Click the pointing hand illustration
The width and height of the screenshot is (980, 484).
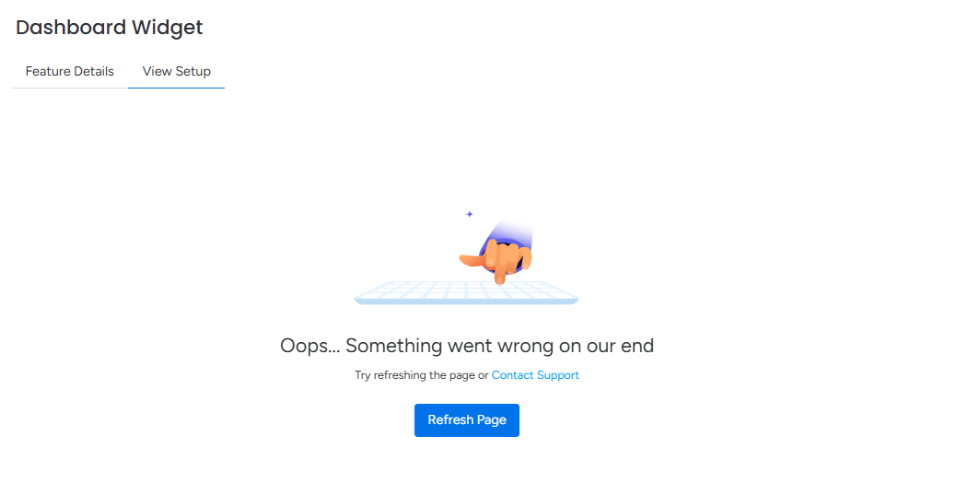tap(496, 257)
